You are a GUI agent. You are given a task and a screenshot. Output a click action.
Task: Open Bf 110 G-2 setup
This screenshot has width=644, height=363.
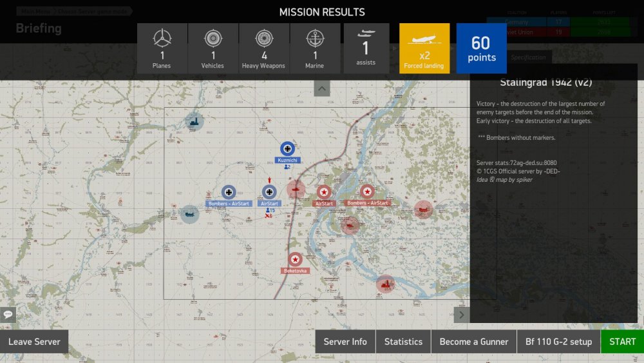(558, 342)
